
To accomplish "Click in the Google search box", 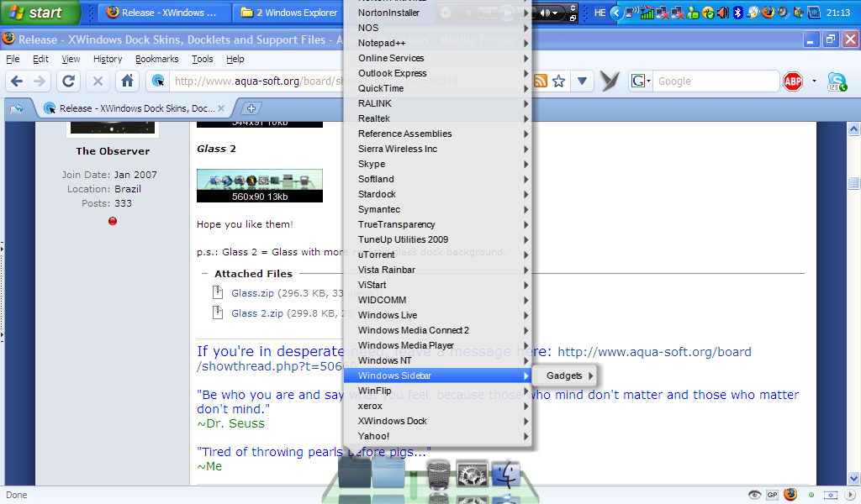I will click(x=716, y=81).
